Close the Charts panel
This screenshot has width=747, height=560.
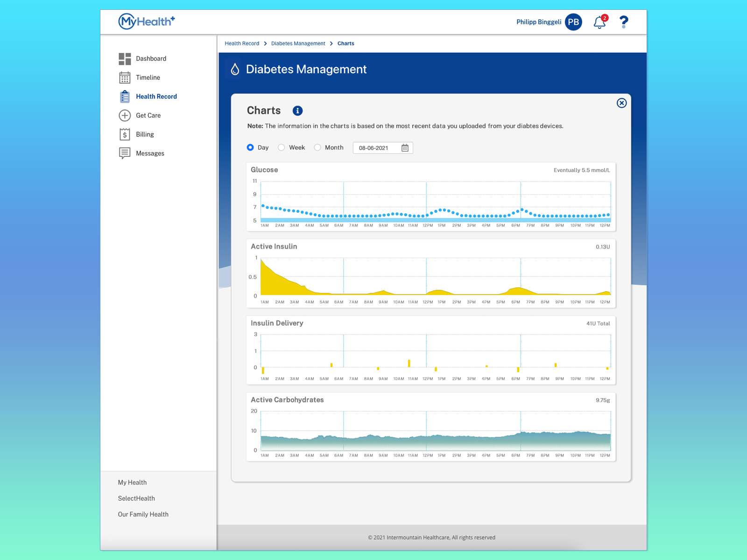click(x=621, y=103)
